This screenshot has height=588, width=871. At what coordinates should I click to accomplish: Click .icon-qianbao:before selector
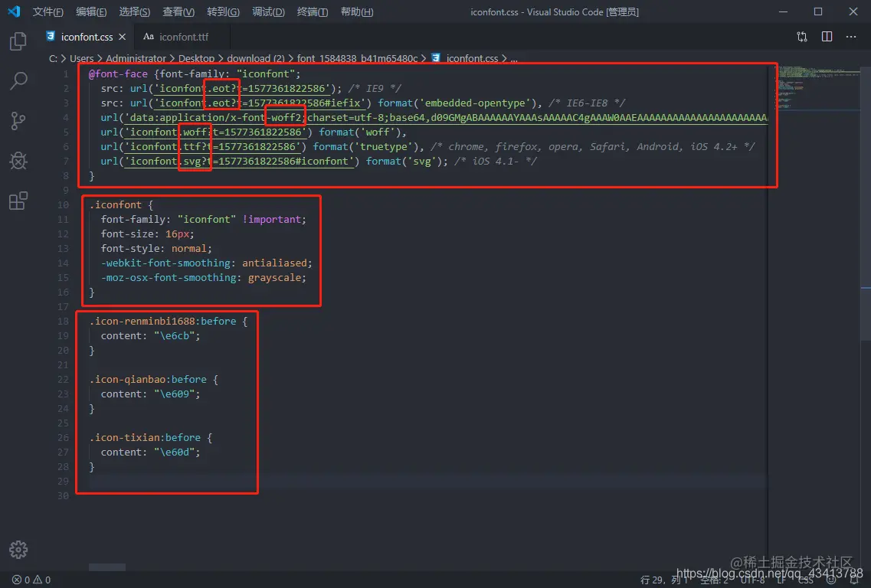[x=148, y=379]
